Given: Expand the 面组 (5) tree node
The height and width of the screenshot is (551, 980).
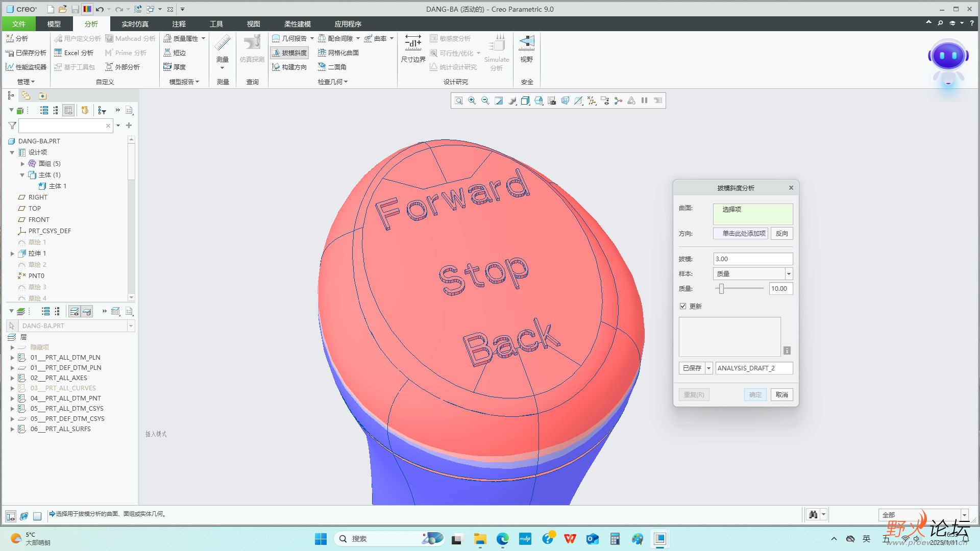Looking at the screenshot, I should [x=22, y=164].
